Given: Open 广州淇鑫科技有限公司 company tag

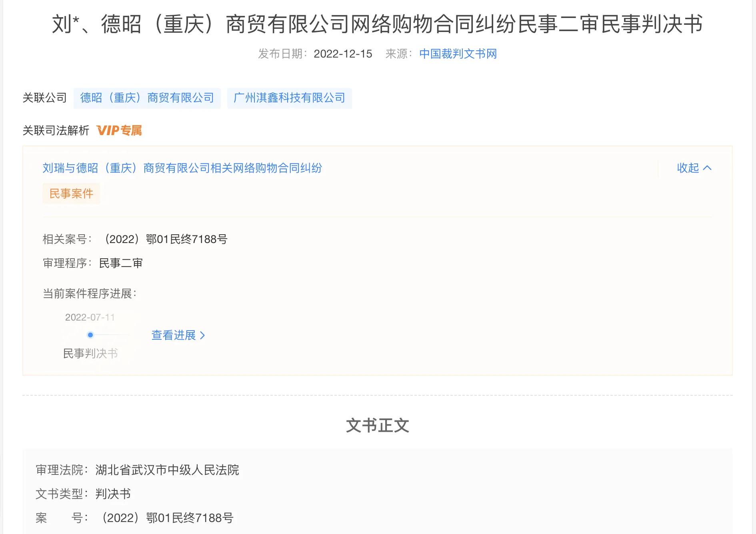Looking at the screenshot, I should tap(290, 98).
